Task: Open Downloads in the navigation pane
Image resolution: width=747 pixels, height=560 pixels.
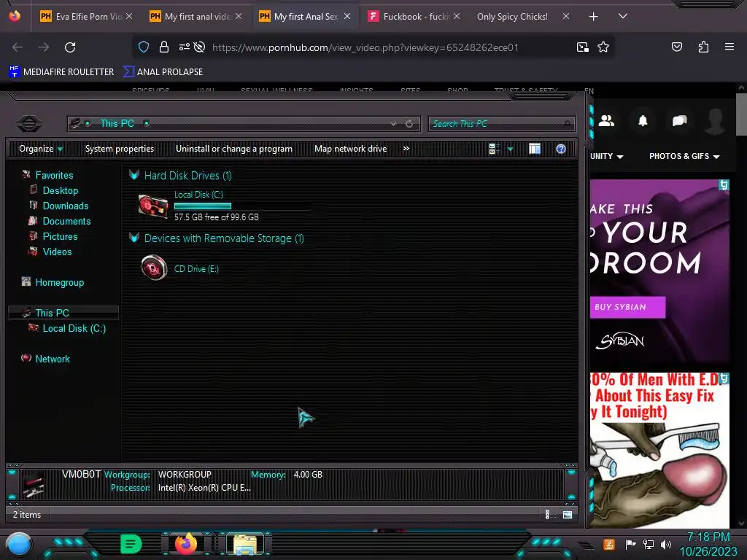Action: point(66,206)
